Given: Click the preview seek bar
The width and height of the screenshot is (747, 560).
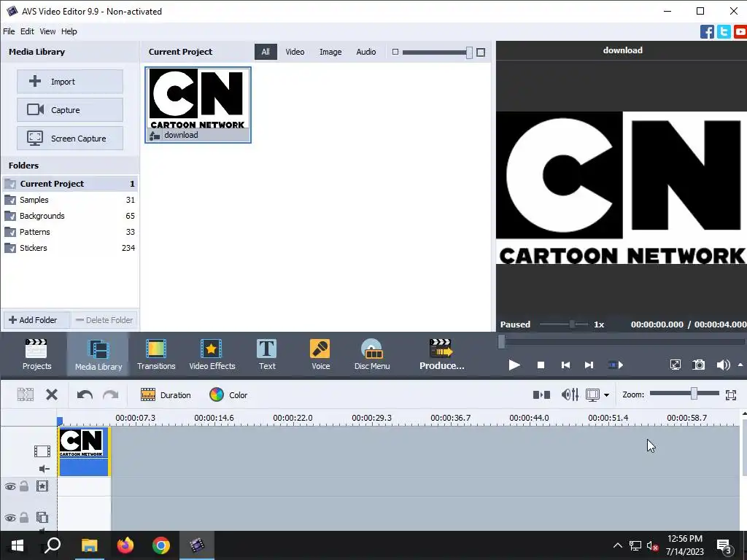Looking at the screenshot, I should point(622,341).
